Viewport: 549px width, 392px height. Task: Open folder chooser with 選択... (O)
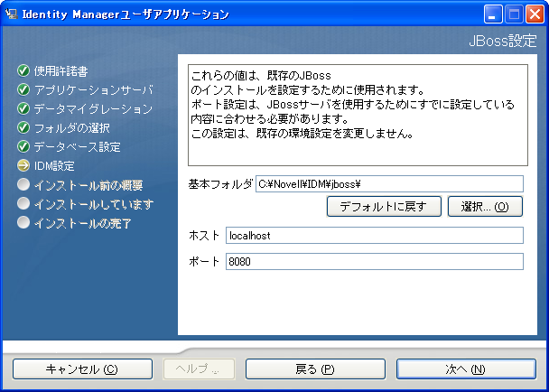coord(485,206)
